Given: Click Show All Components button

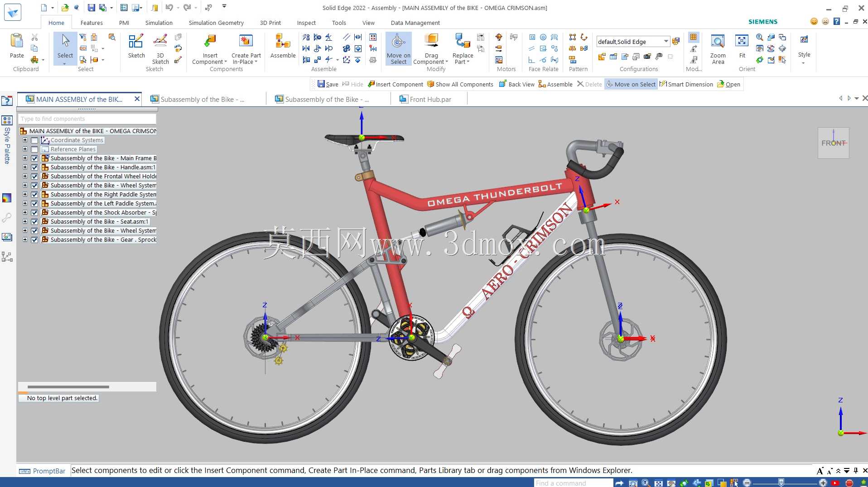Looking at the screenshot, I should 460,84.
